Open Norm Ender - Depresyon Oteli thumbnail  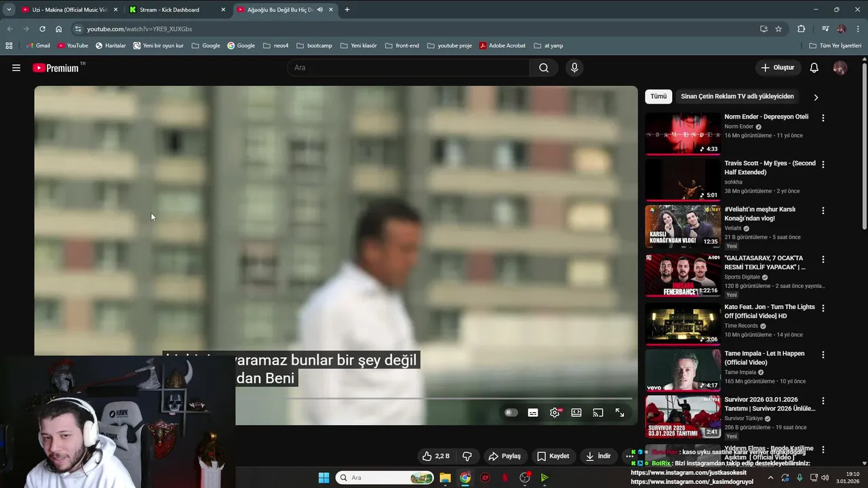(683, 134)
